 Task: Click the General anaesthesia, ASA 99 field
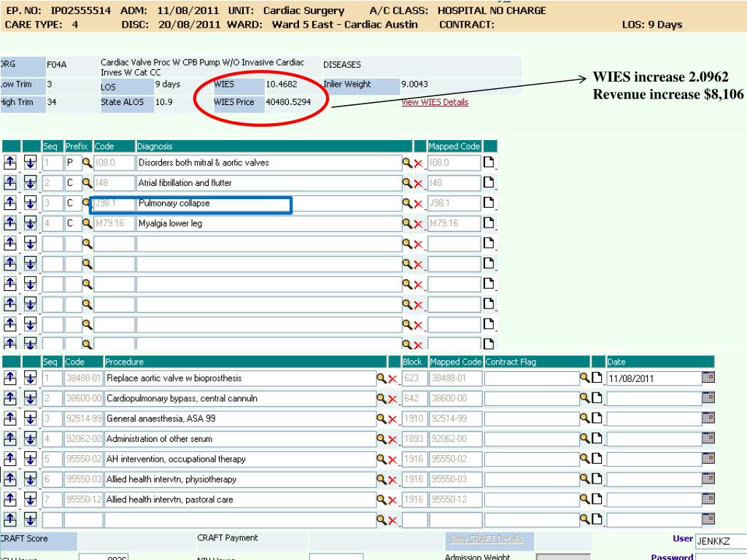pos(240,419)
